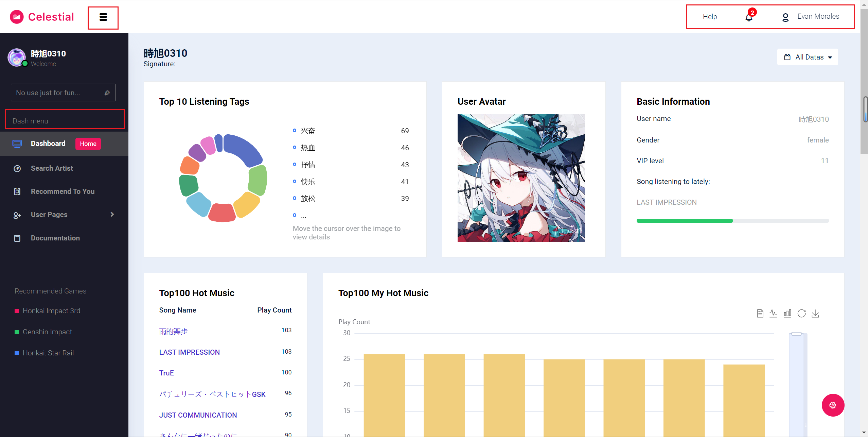The width and height of the screenshot is (868, 437).
Task: Switch chart to bar view
Action: tap(787, 313)
